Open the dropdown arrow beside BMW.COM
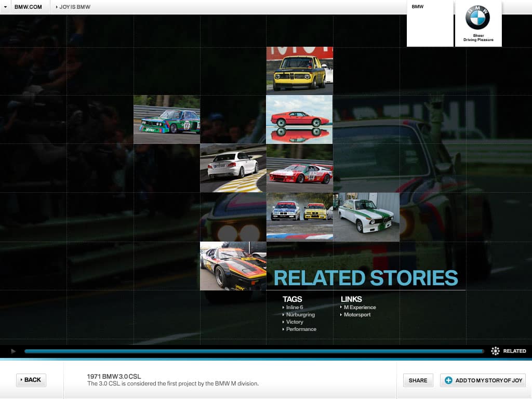Viewport: 532px width, 399px height. [x=5, y=7]
